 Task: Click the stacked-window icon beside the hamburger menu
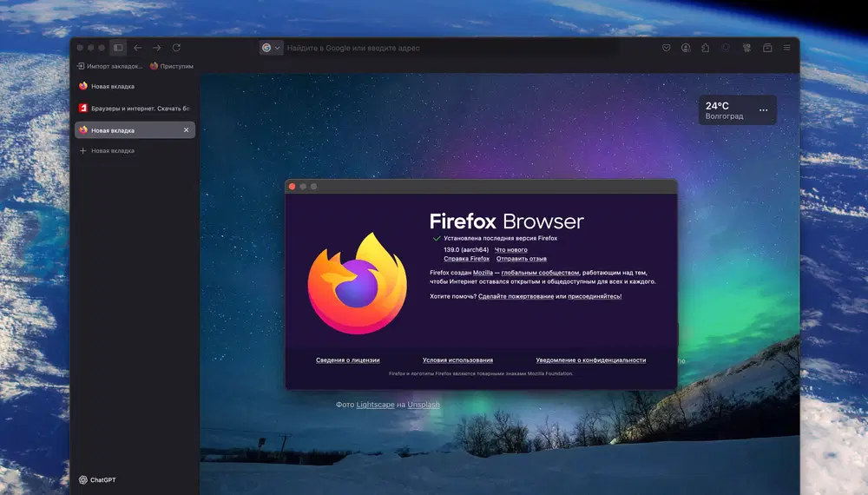(x=767, y=48)
